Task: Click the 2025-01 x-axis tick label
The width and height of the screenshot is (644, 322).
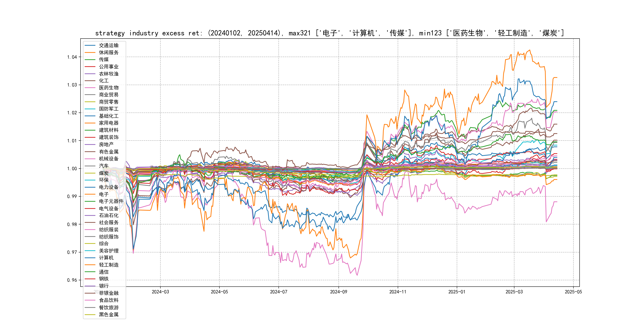Action: pyautogui.click(x=457, y=292)
